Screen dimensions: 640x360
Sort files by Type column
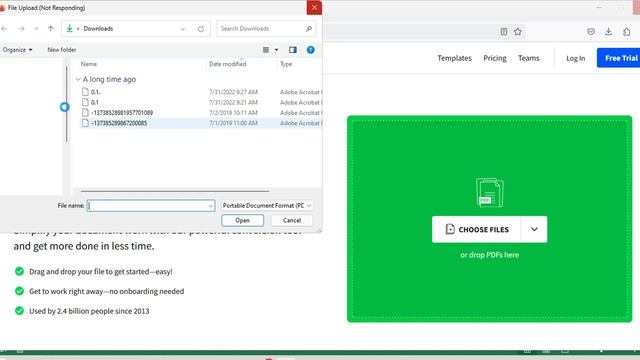click(x=286, y=64)
